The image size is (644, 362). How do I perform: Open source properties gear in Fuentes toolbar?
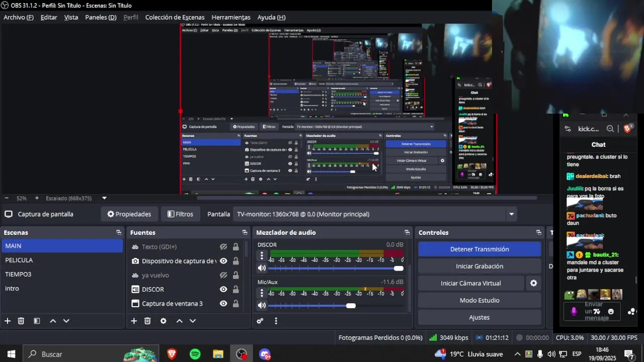163,321
